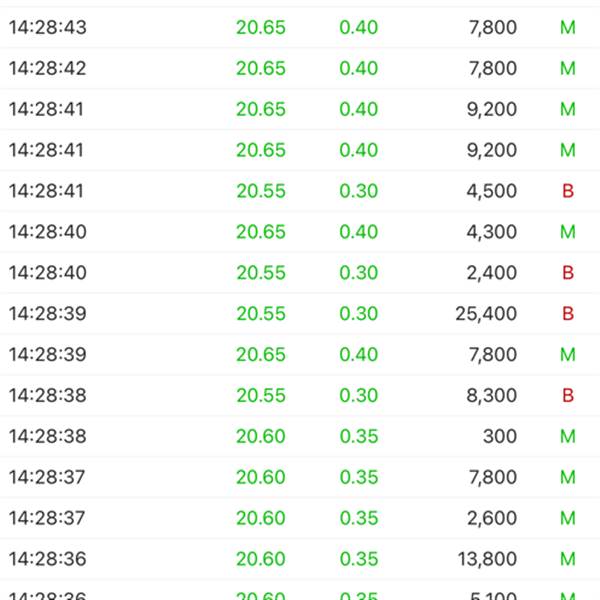Viewport: 600px width, 600px height.
Task: Click price 20.65 in the 4,300 row
Action: (261, 232)
